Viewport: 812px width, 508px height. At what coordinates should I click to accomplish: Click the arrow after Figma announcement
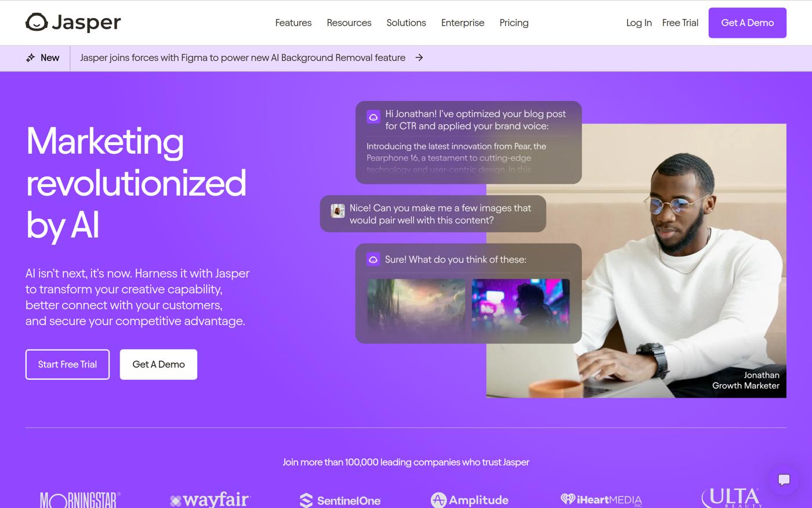(419, 58)
